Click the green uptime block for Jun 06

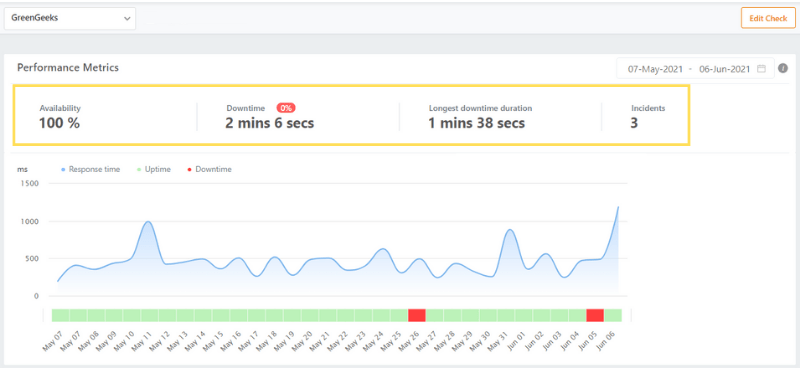613,315
